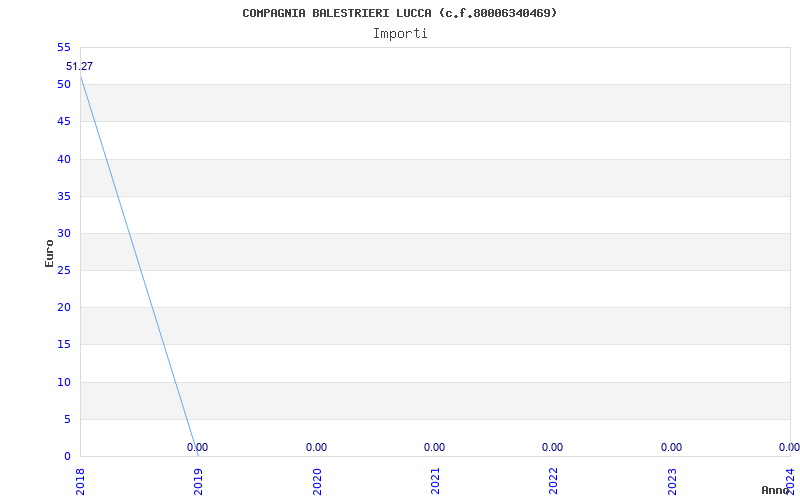
Task: Click the 2021 x-axis label
Action: click(x=435, y=482)
